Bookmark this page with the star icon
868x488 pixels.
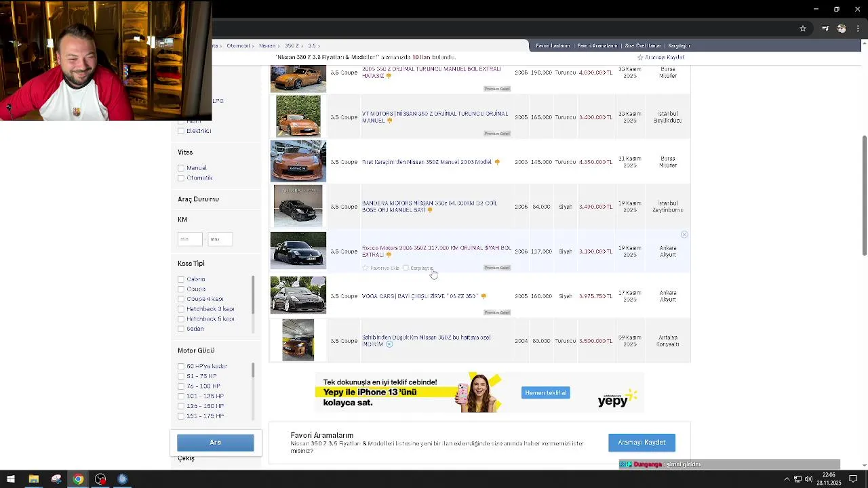tap(803, 28)
